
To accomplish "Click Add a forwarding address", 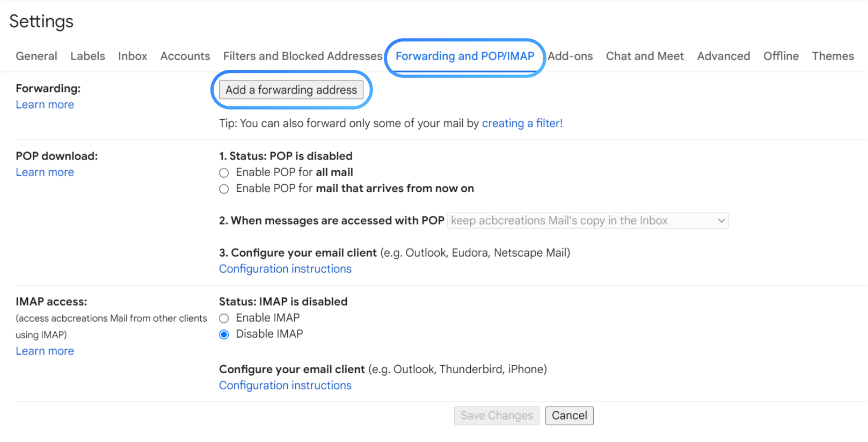I will tap(292, 90).
